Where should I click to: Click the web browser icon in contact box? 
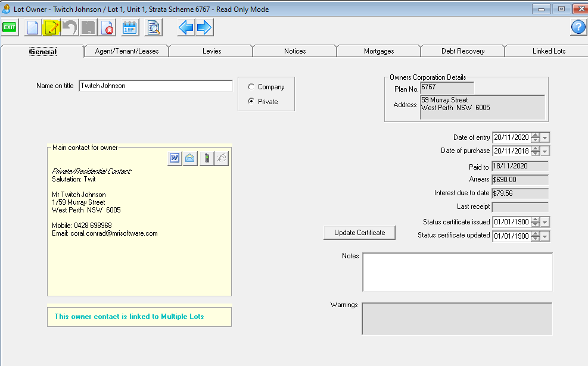click(x=222, y=158)
